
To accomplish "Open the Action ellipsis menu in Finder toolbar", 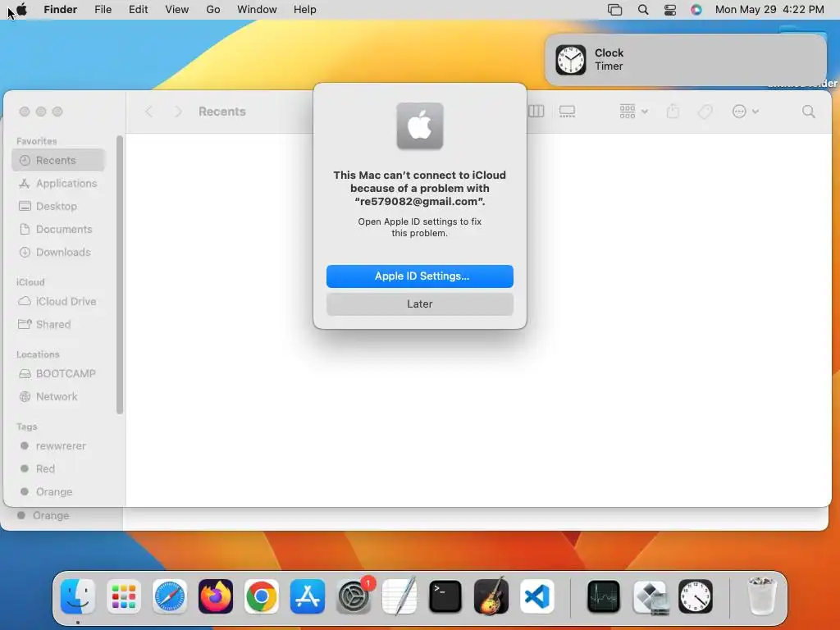I will click(x=745, y=112).
